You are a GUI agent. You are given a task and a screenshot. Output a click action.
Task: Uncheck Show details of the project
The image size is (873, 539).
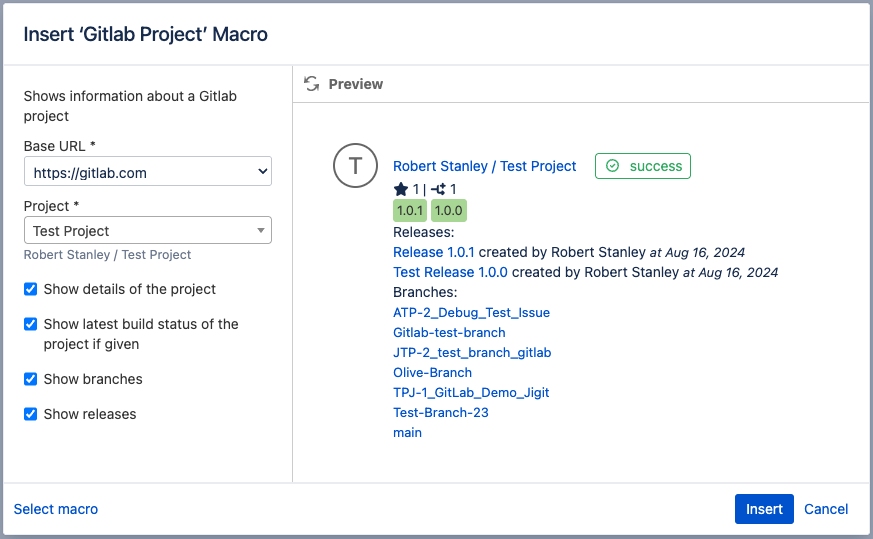click(x=31, y=289)
